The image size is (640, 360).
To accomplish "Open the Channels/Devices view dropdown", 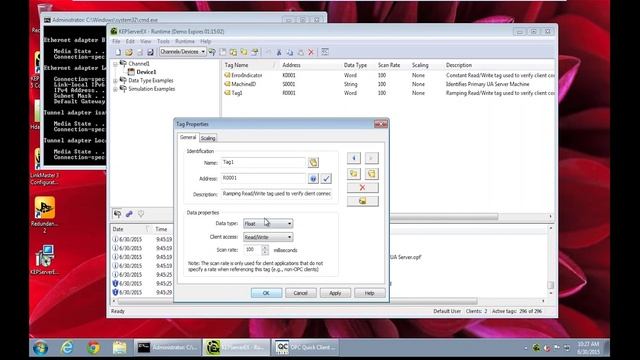I will click(182, 52).
